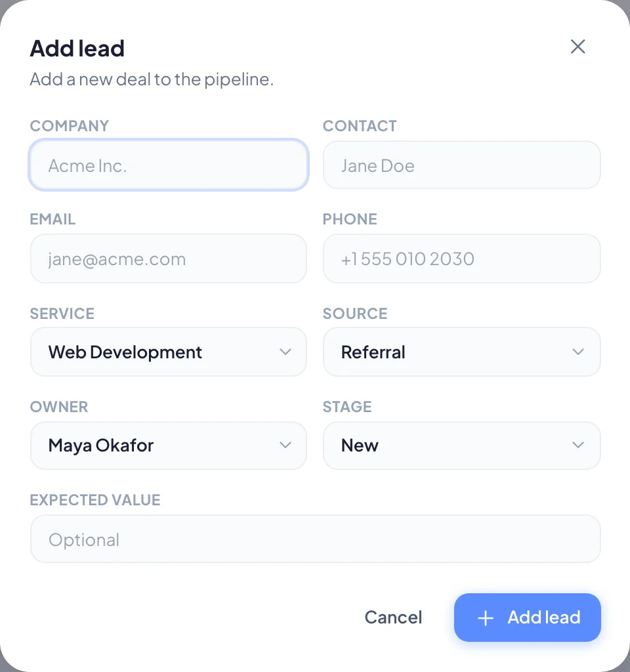Click the Contact field showing Jane Doe
This screenshot has width=630, height=672.
point(461,165)
